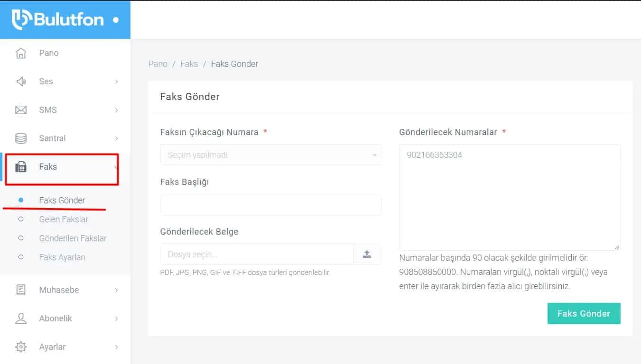Click the Abonelik user icon

coord(21,318)
